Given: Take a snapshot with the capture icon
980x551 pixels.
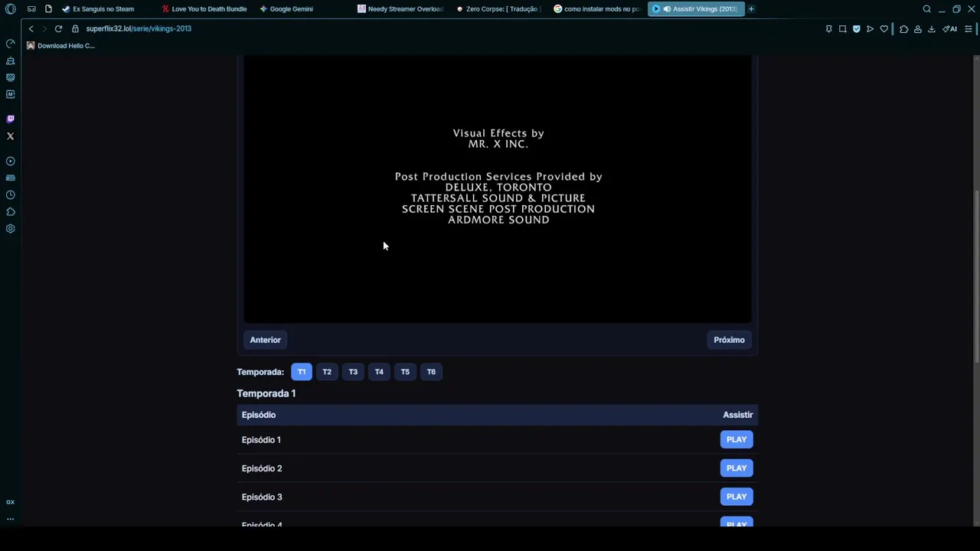Looking at the screenshot, I should coord(842,29).
